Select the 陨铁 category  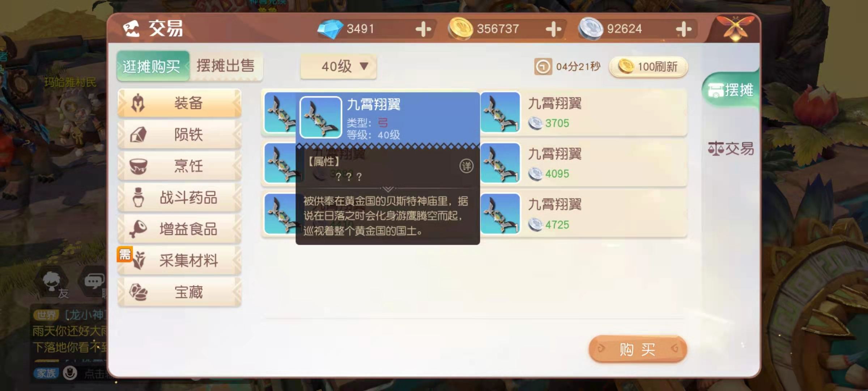point(179,135)
